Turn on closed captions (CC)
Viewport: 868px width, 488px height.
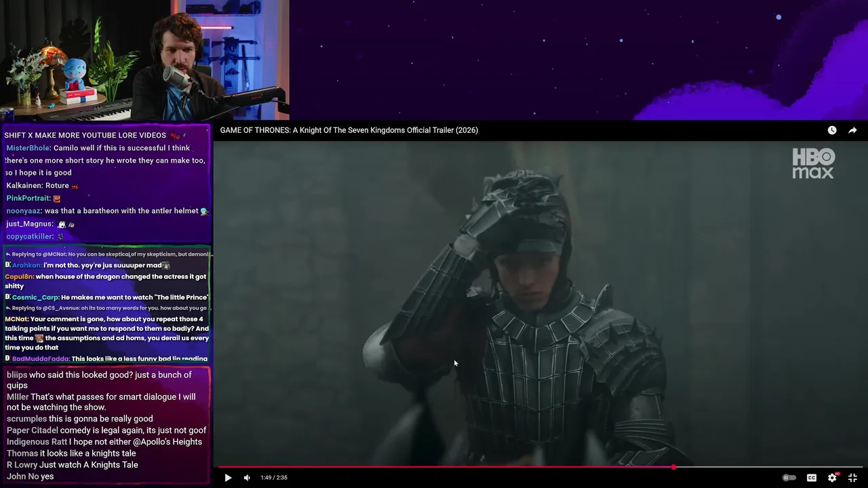[812, 478]
